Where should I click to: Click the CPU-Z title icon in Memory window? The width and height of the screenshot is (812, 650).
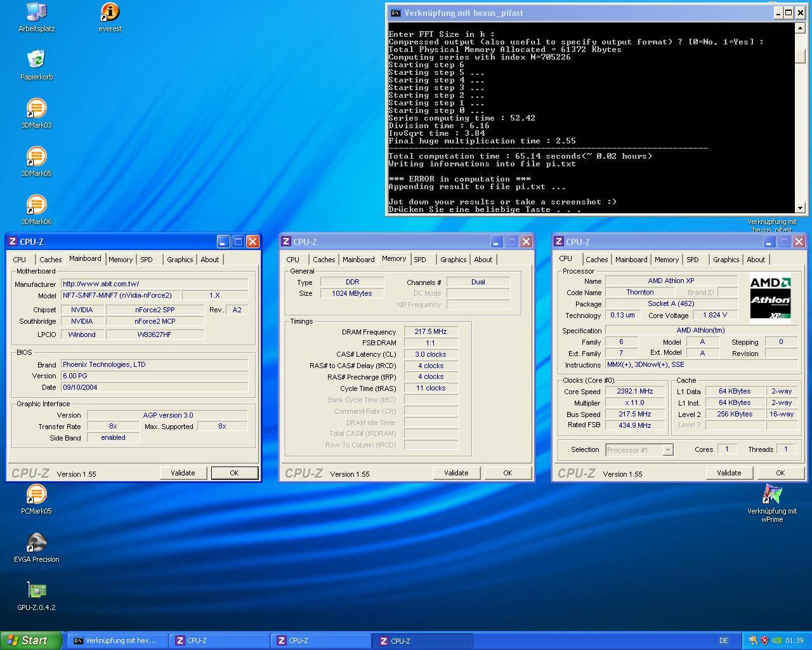285,242
